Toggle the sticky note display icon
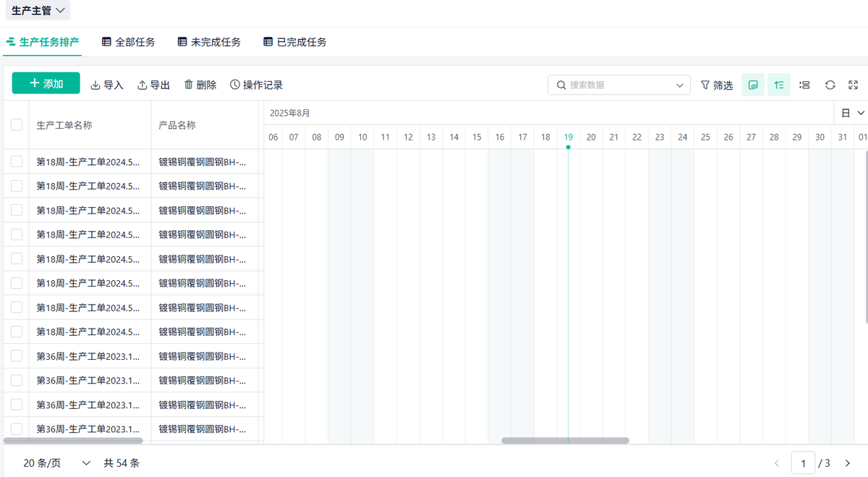Image resolution: width=868 pixels, height=477 pixels. [x=753, y=85]
